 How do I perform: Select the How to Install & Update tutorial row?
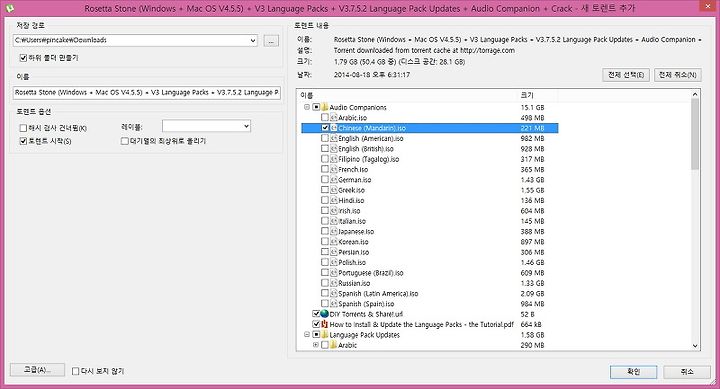[x=421, y=324]
